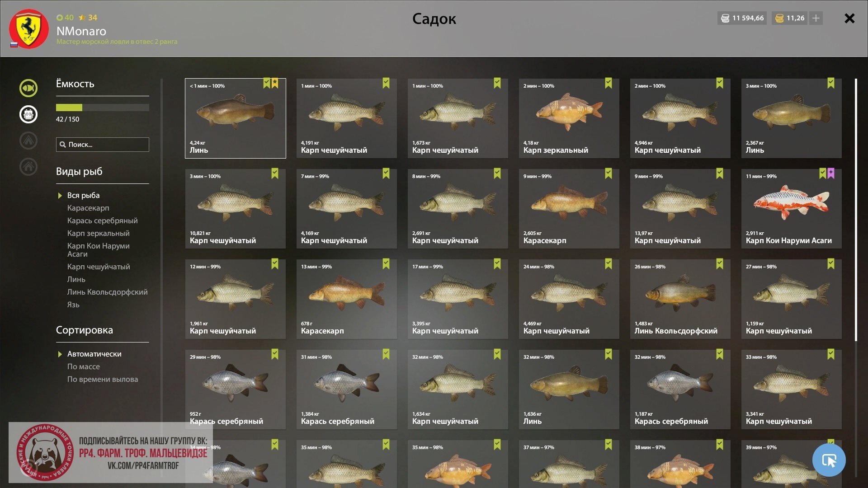Sort by По времени вылова
This screenshot has height=488, width=868.
[x=103, y=379]
